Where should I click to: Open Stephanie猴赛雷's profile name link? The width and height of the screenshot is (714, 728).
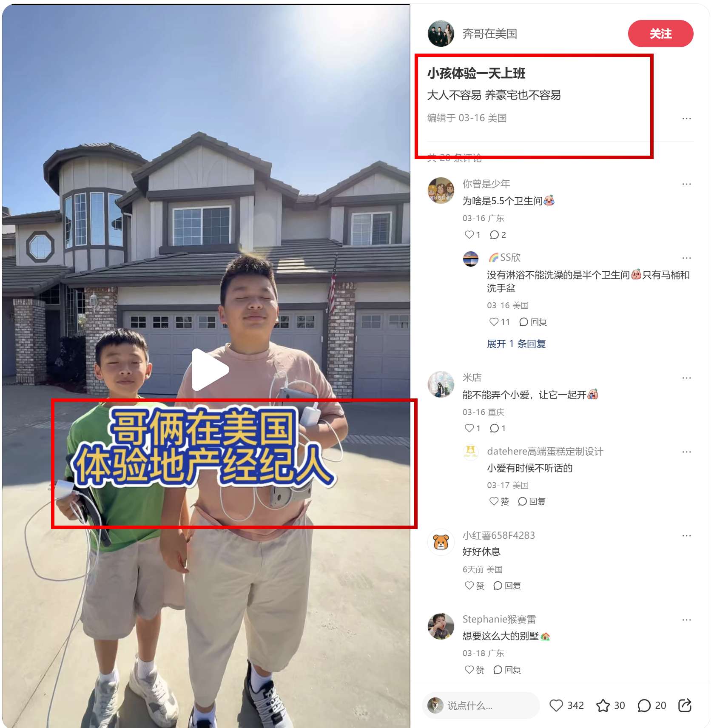[x=499, y=619]
